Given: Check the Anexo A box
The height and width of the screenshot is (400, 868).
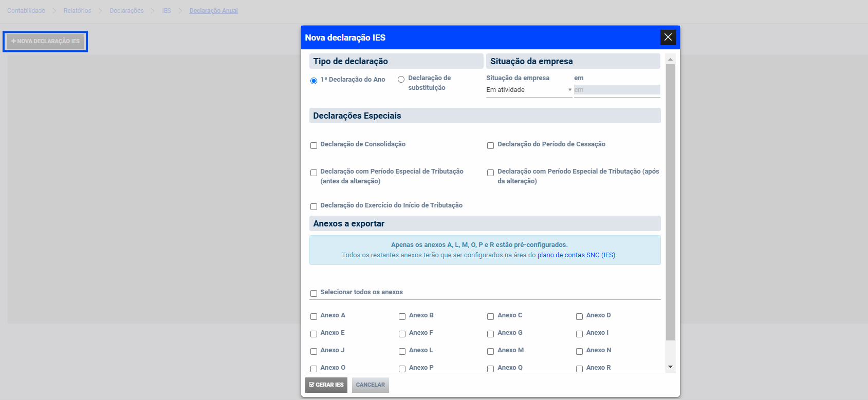Looking at the screenshot, I should point(313,317).
